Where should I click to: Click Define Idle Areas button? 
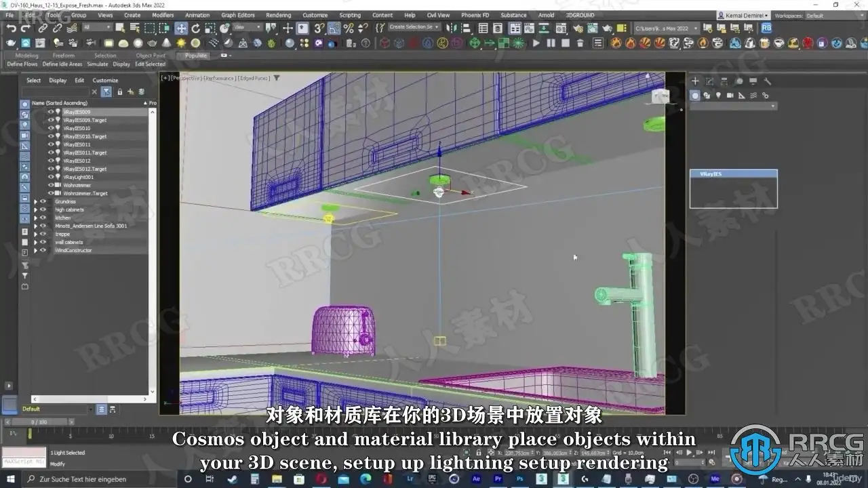[x=62, y=64]
